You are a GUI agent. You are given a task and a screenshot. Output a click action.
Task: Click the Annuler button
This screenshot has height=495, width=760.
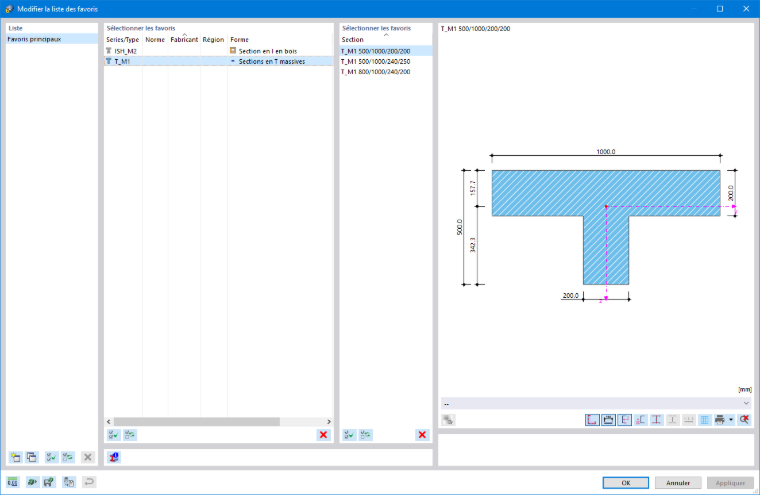tap(678, 483)
